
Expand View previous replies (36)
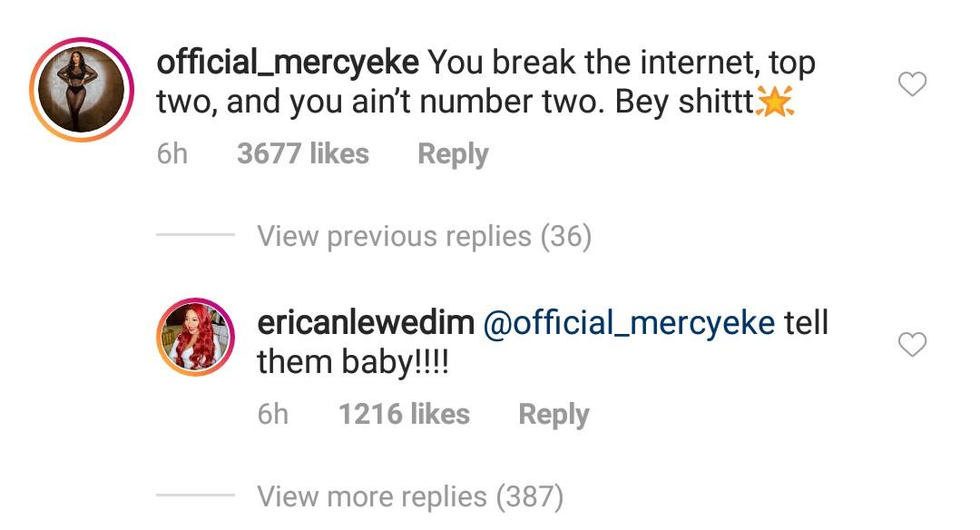pyautogui.click(x=425, y=236)
